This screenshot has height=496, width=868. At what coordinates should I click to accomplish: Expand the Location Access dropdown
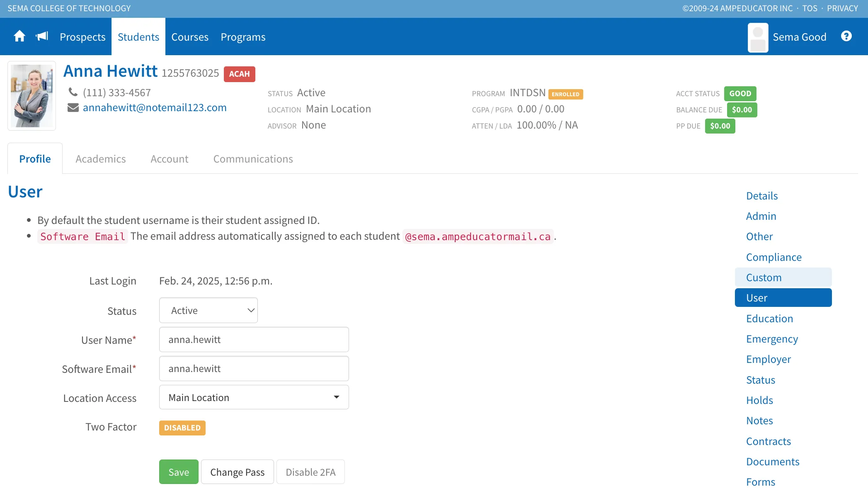pos(254,397)
